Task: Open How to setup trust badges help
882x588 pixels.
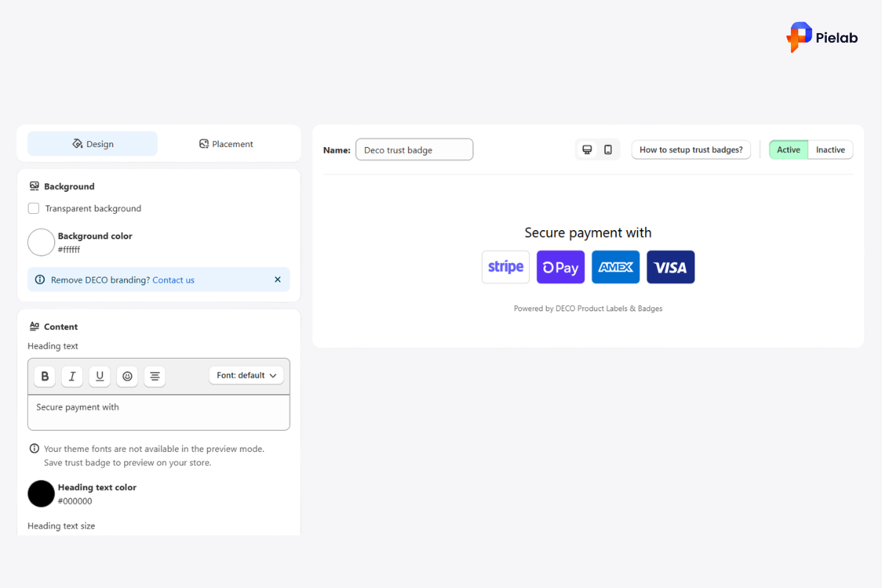Action: 691,150
